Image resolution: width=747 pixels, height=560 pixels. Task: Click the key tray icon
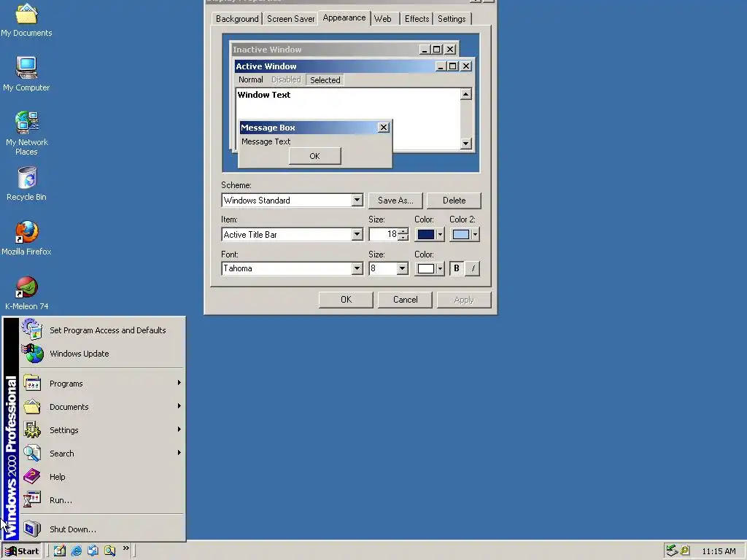pos(684,551)
